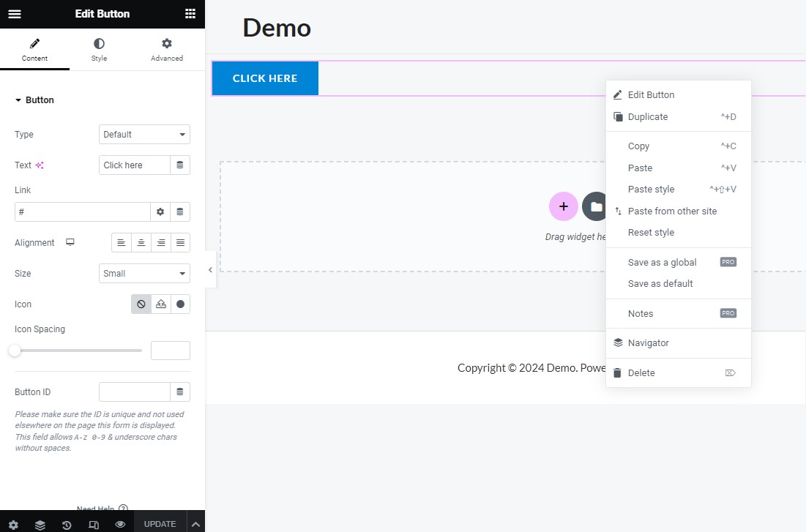The width and height of the screenshot is (806, 532).
Task: Focus the Button ID field
Action: point(134,391)
